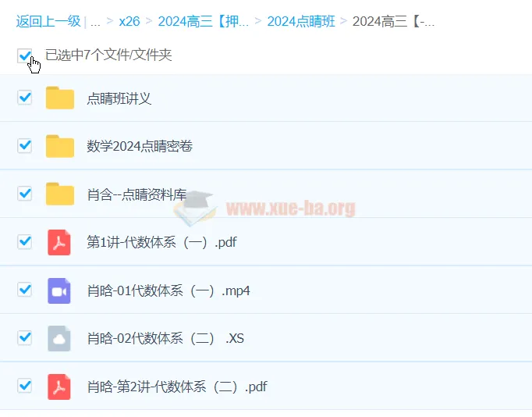Open the 点睛班讲义 folder icon
This screenshot has width=532, height=417.
click(x=60, y=98)
